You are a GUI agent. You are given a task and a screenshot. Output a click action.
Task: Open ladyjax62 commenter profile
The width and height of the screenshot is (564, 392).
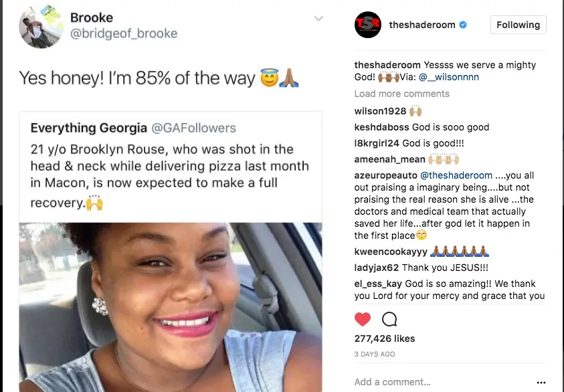[x=376, y=268]
